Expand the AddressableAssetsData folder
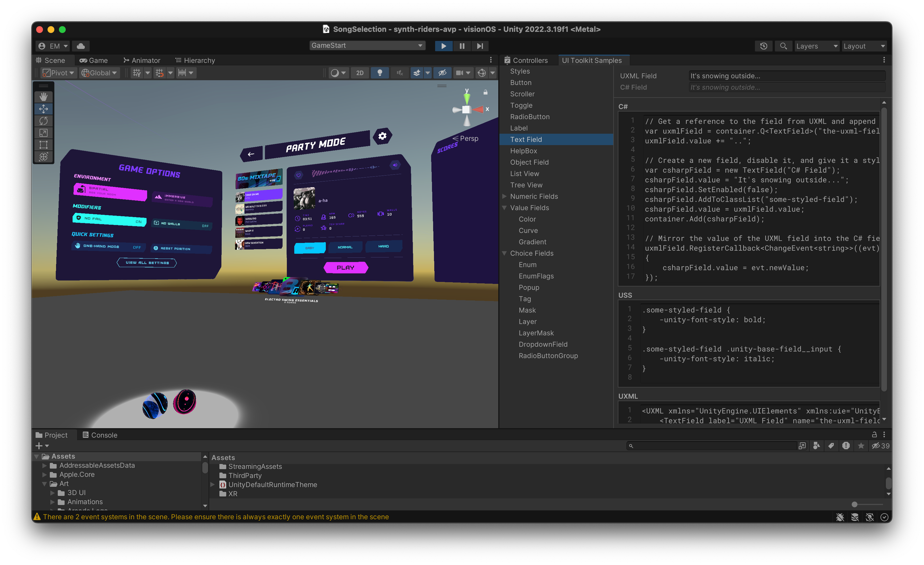Screen dimensions: 924x565 pos(44,465)
